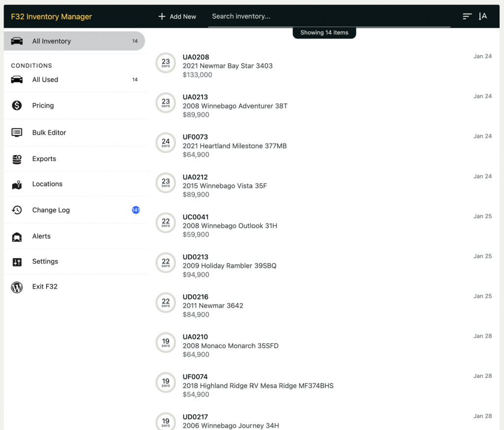
Task: Open the 2021 Newmar Bay Star 3403 listing
Action: tap(227, 66)
